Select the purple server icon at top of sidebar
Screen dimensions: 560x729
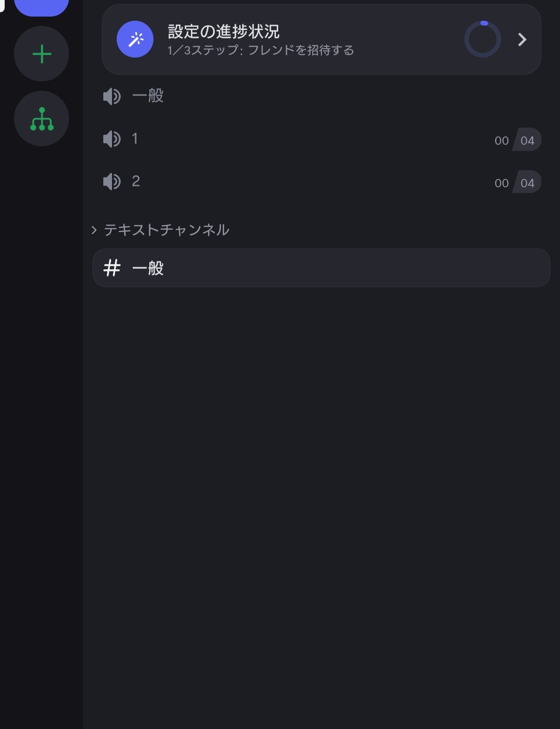pos(41,7)
